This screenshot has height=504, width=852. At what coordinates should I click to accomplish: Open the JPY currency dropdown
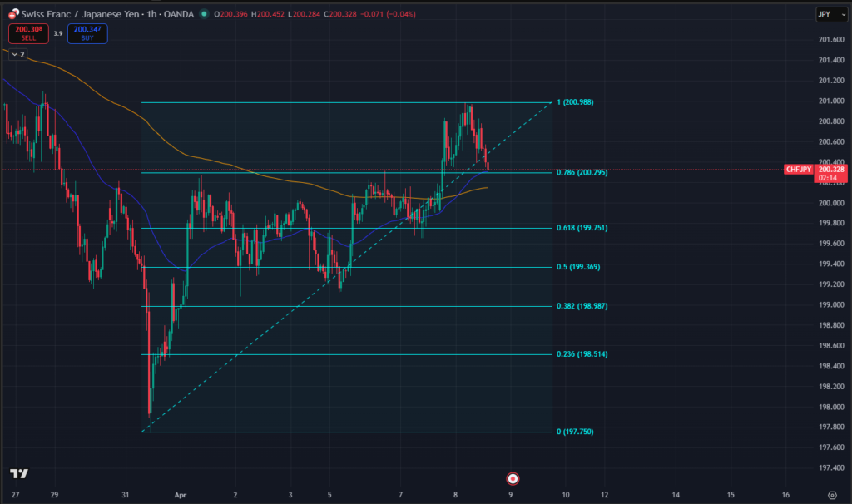pyautogui.click(x=831, y=14)
